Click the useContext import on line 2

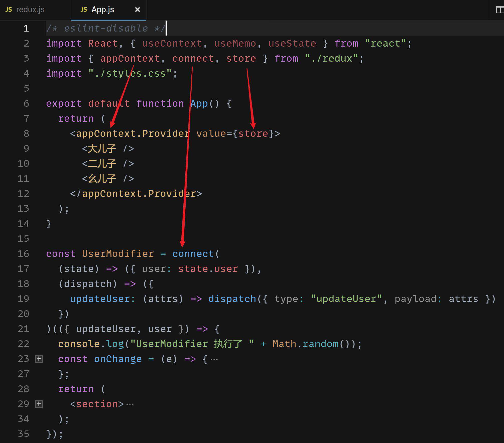(172, 43)
